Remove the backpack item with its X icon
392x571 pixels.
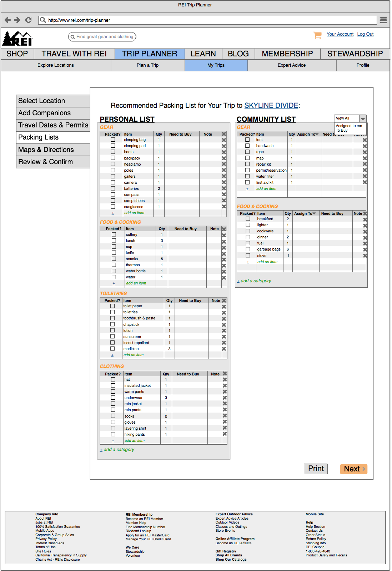pyautogui.click(x=224, y=158)
